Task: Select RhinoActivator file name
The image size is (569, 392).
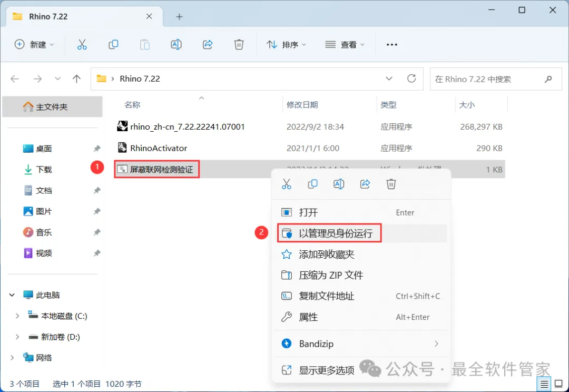Action: 159,148
